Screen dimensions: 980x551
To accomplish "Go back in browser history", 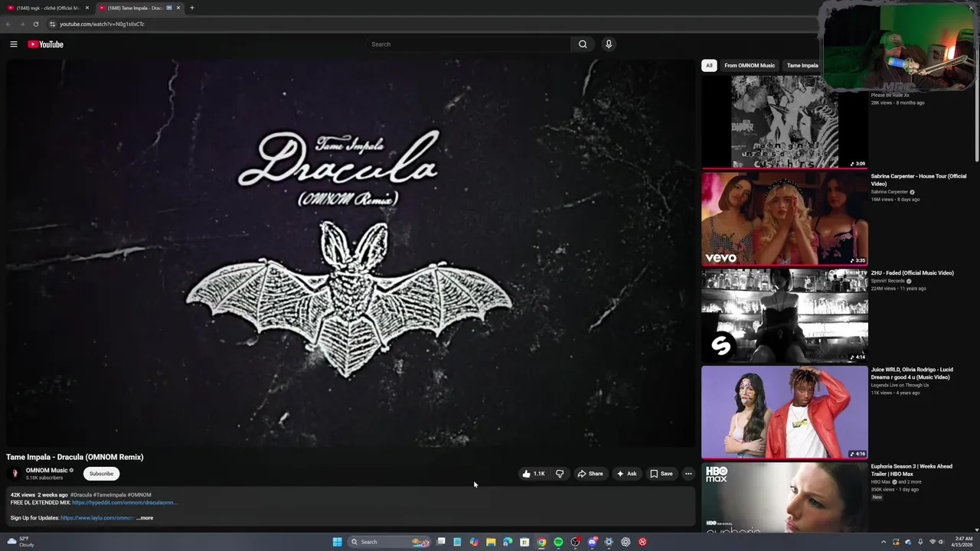I will point(8,24).
